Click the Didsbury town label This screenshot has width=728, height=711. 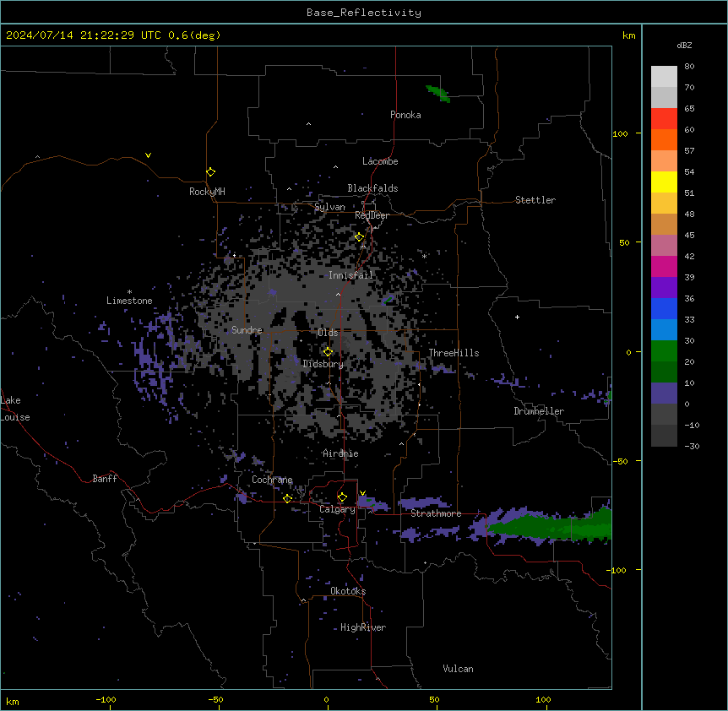coord(323,364)
